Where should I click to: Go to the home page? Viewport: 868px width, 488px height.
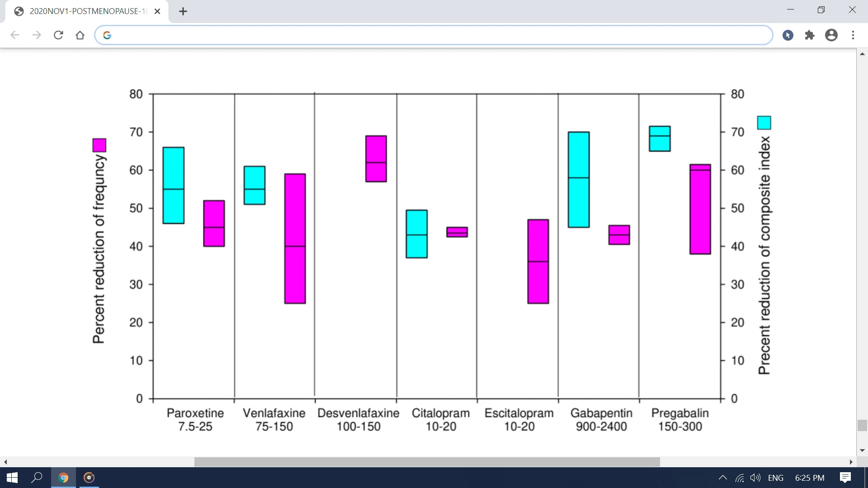[x=80, y=35]
